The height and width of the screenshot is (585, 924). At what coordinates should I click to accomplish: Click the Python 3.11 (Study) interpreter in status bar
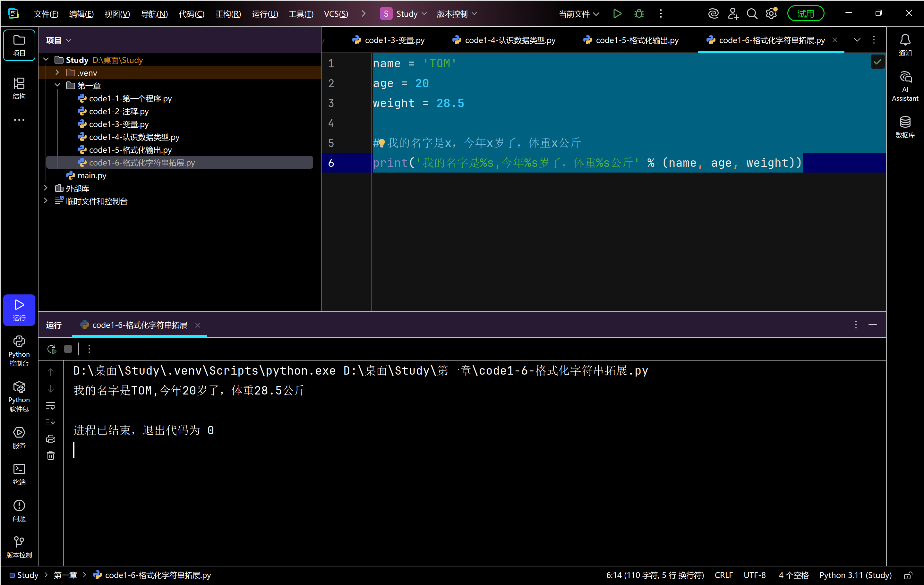pyautogui.click(x=855, y=575)
